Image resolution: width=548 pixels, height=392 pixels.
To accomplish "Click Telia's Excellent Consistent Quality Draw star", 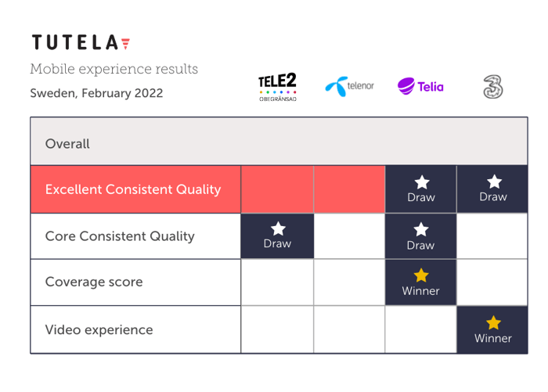I will (422, 182).
